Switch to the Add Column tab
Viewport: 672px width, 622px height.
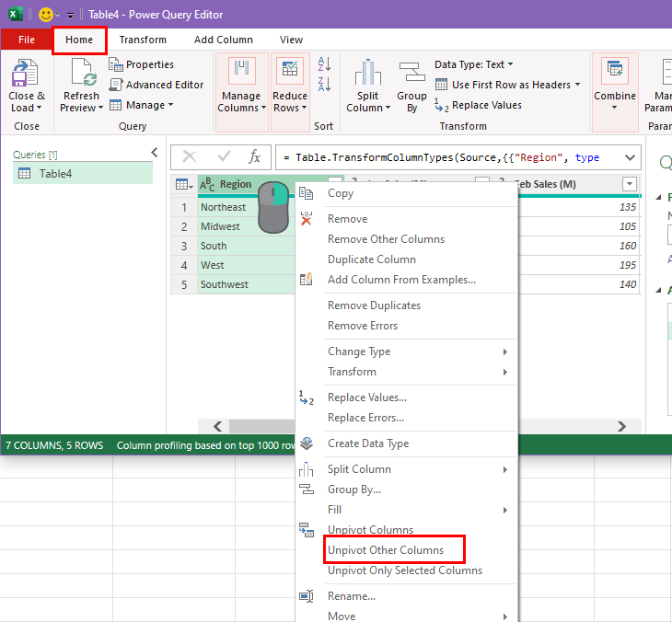coord(224,40)
